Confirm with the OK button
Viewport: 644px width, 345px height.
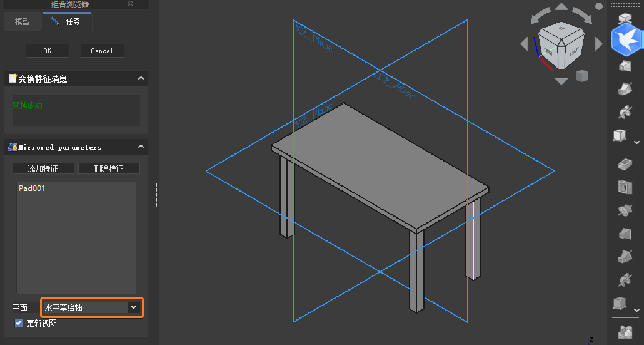click(48, 51)
